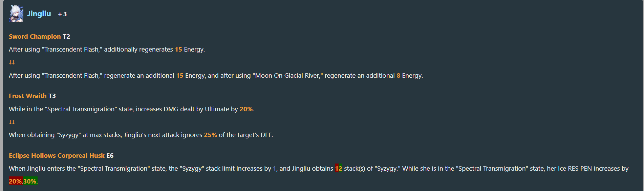This screenshot has height=191, width=644.
Task: Select the Frost Wraith trace title
Action: [x=27, y=96]
